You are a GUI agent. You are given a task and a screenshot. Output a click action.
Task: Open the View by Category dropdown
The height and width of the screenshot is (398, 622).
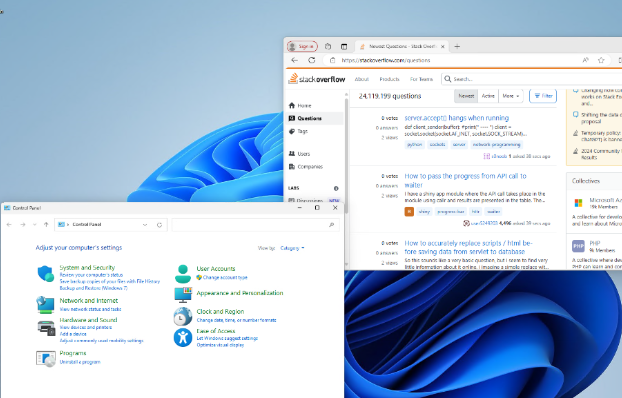[x=292, y=248]
